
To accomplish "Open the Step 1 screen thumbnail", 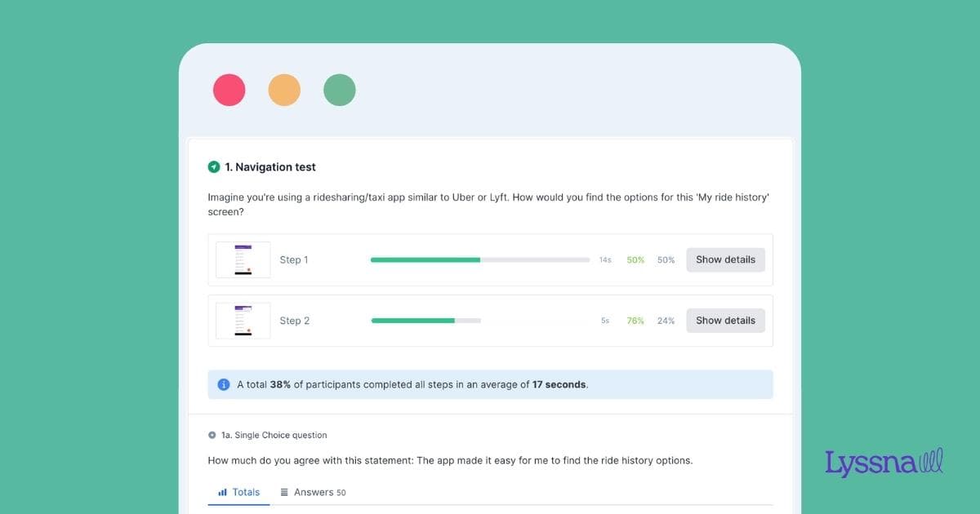I will pos(243,259).
